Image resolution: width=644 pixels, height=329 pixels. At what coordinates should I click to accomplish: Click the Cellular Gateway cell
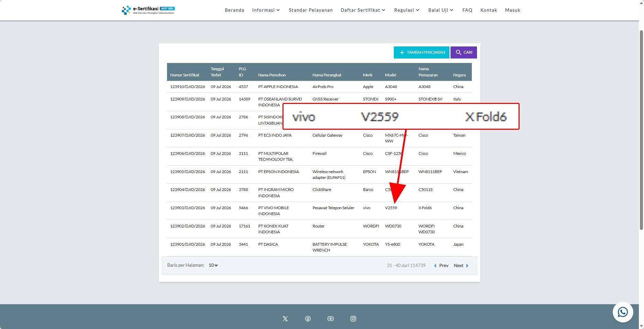pyautogui.click(x=327, y=135)
